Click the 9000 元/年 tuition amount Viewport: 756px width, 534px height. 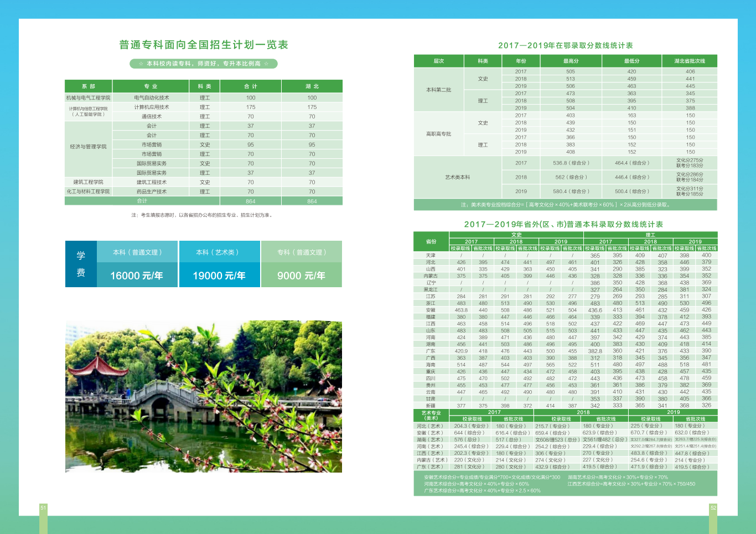click(x=301, y=276)
